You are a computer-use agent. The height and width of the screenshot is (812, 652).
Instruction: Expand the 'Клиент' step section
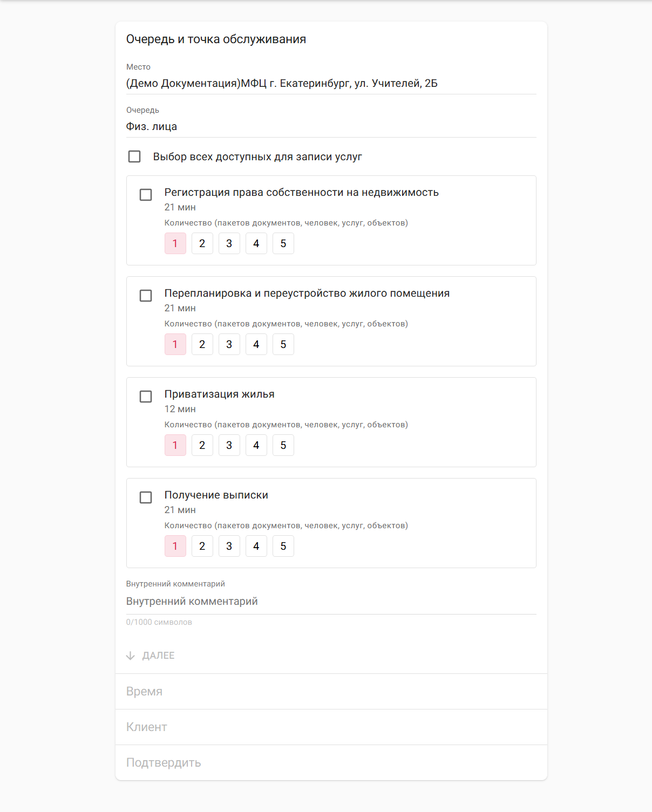(331, 727)
